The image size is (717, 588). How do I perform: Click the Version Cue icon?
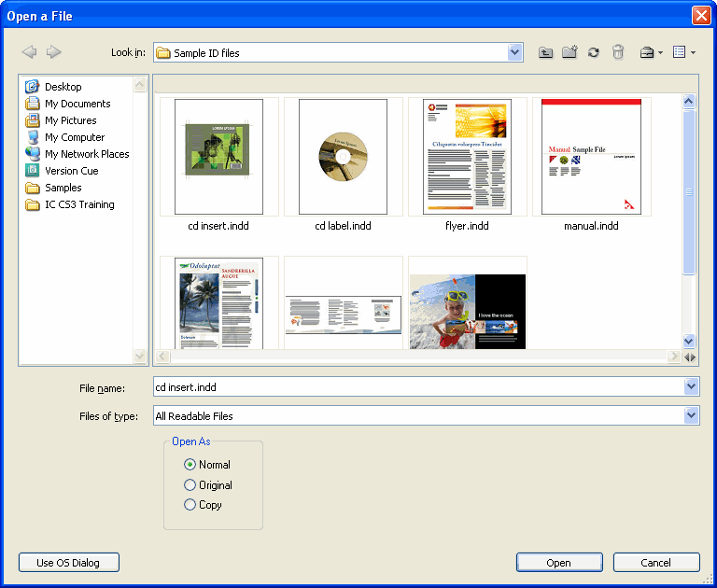(x=32, y=171)
